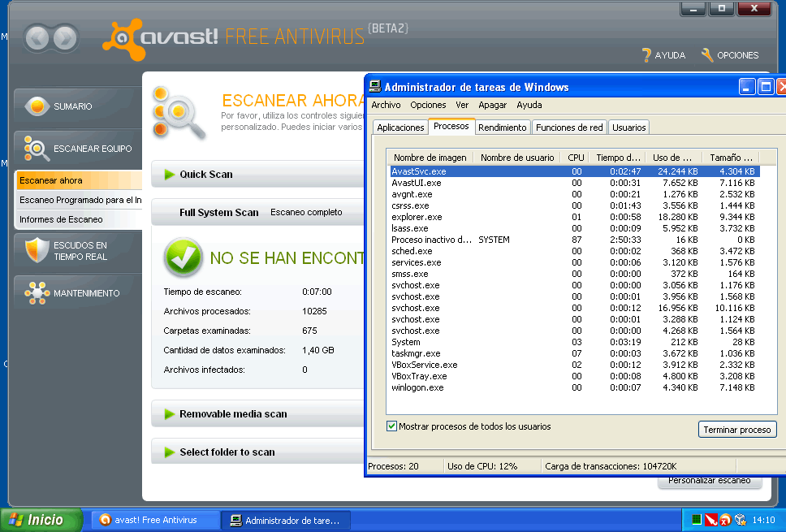This screenshot has height=532, width=786.
Task: Click Select folder to scan play arrow
Action: pos(169,452)
